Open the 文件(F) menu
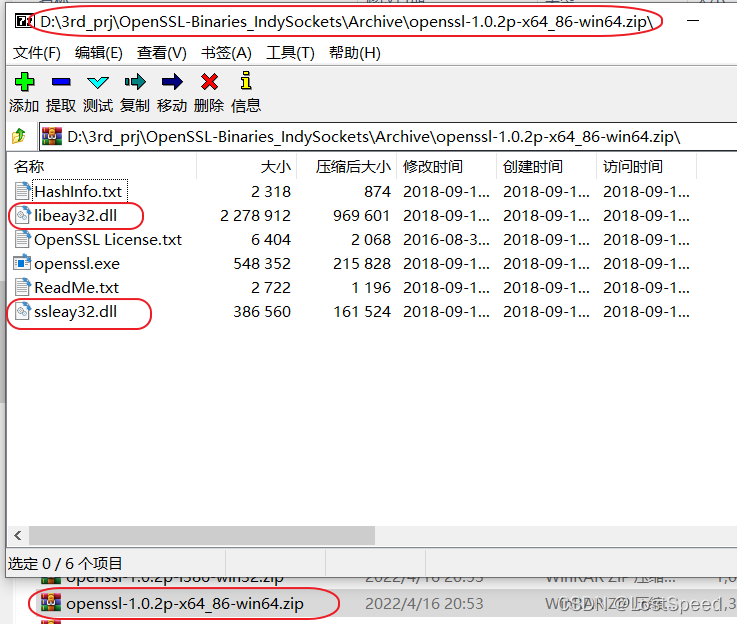Viewport: 737px width, 624px height. (37, 53)
